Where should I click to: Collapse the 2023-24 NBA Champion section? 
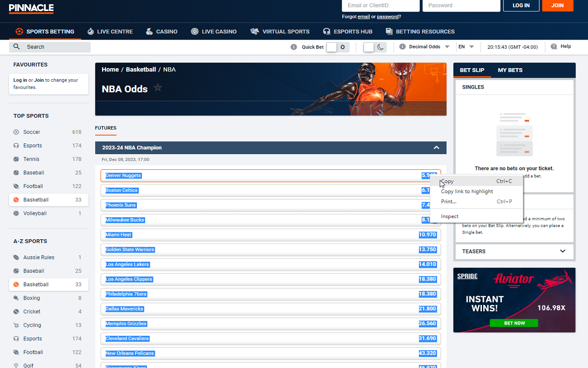tap(436, 148)
